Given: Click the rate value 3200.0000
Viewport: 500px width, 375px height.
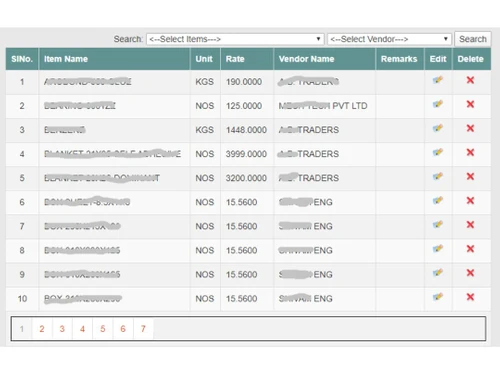Looking at the screenshot, I should pyautogui.click(x=246, y=178).
